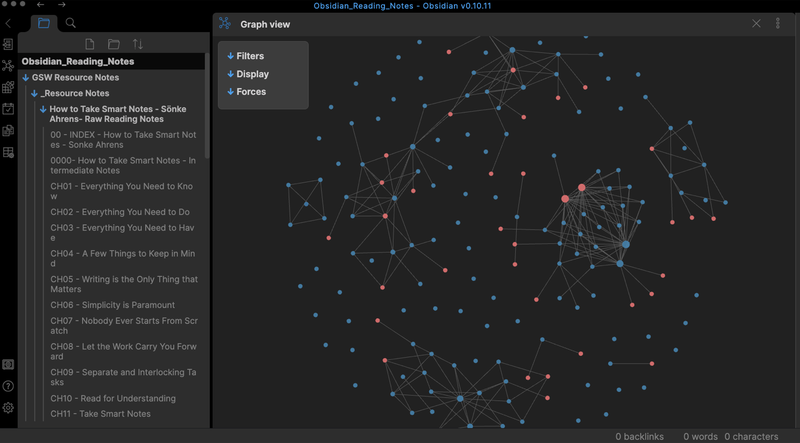Open CH04 - A Few Things to Keep in Mind
Screen dimensions: 800x443
click(123, 258)
